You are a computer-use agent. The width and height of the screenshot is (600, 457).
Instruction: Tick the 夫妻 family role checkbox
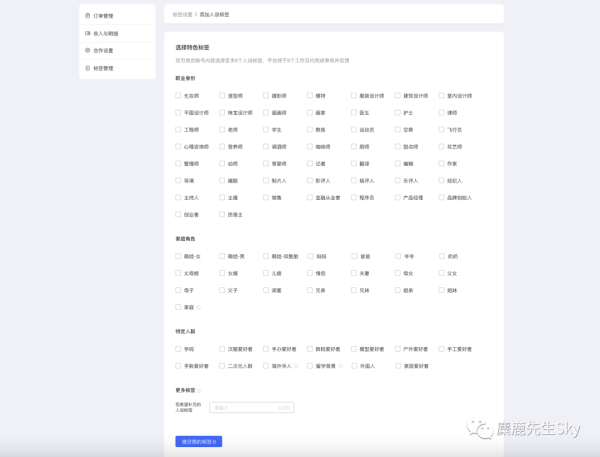pos(354,273)
